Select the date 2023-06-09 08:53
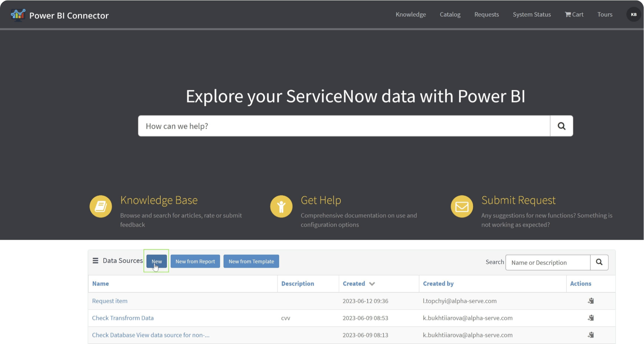Screen dimensions: 644x344 coord(365,318)
